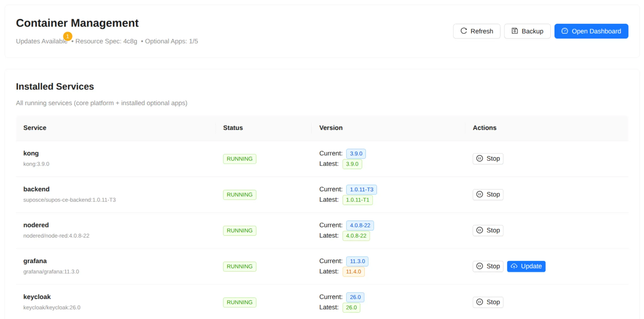Click the Version column header
The height and width of the screenshot is (319, 644).
[x=331, y=128]
